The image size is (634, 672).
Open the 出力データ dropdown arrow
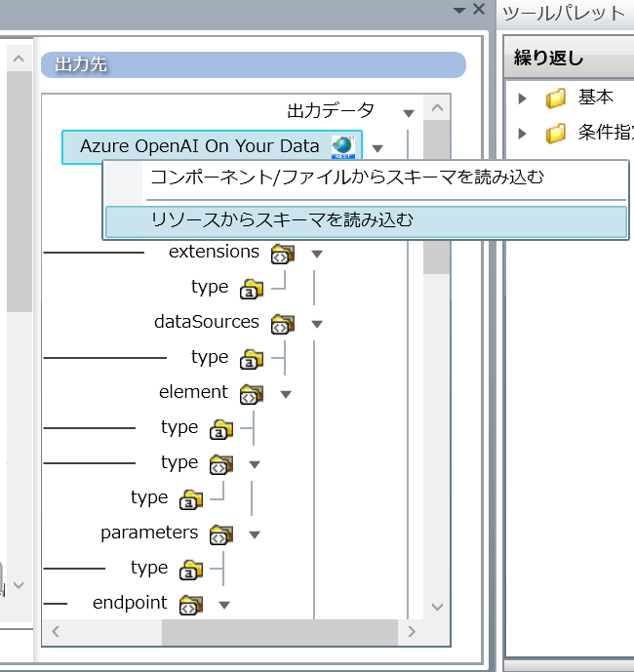(409, 113)
